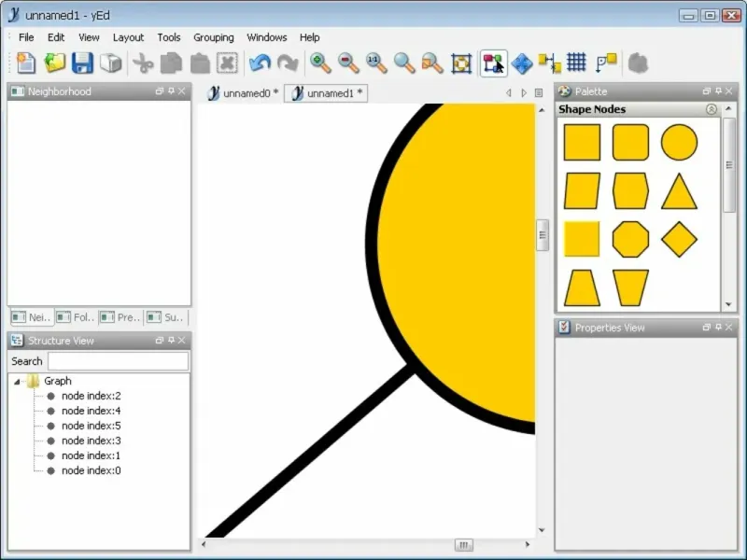This screenshot has height=560, width=747.
Task: Zoom in with the plus magnifier
Action: coord(320,63)
